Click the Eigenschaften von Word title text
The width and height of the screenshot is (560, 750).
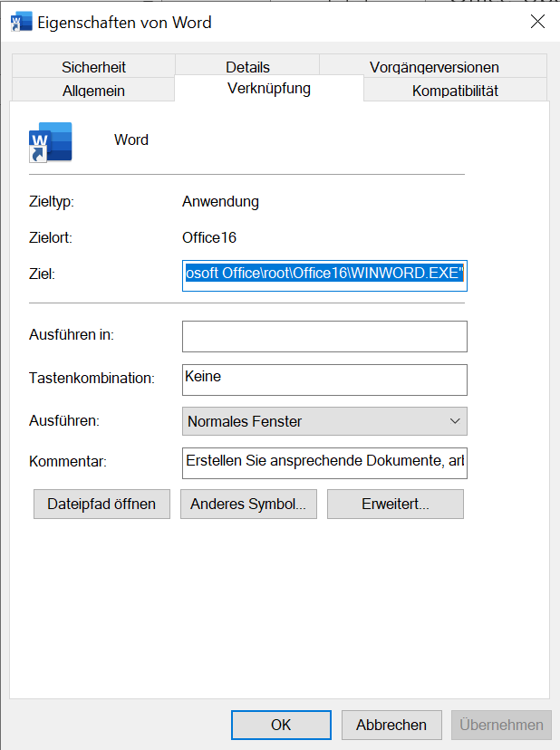point(124,23)
